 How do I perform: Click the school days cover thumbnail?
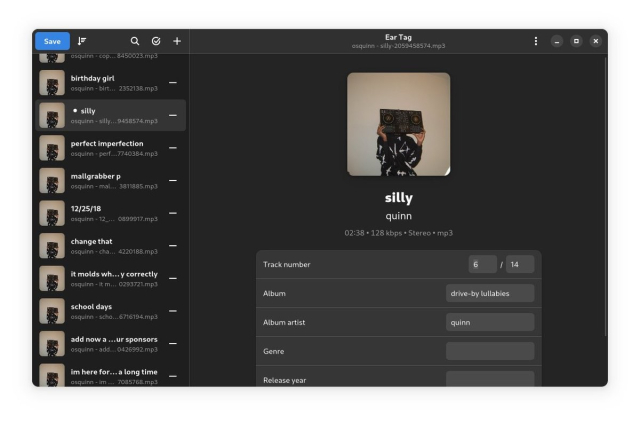[52, 311]
